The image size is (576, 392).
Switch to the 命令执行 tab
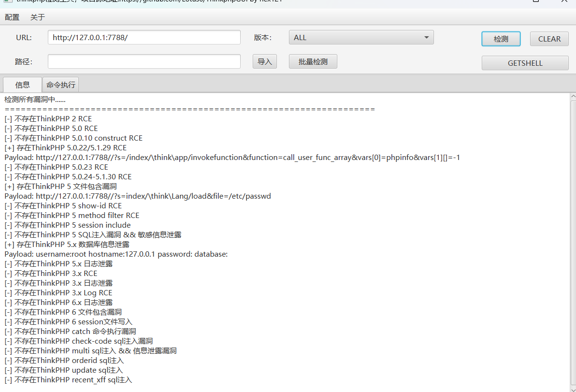coord(60,85)
